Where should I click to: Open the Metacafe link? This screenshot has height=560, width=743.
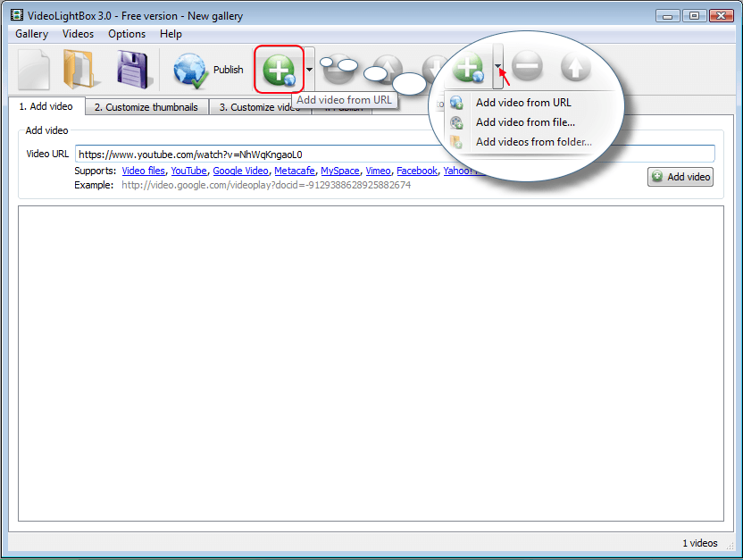pyautogui.click(x=295, y=171)
